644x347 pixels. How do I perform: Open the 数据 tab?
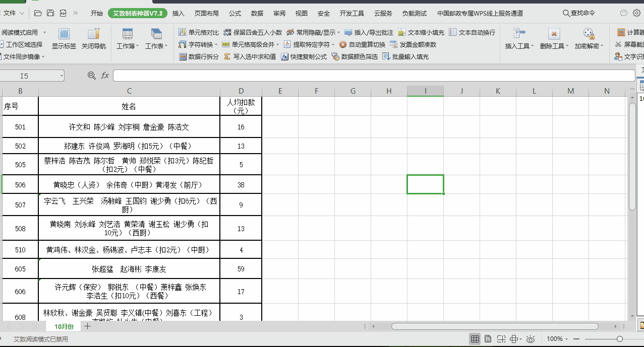coord(257,13)
